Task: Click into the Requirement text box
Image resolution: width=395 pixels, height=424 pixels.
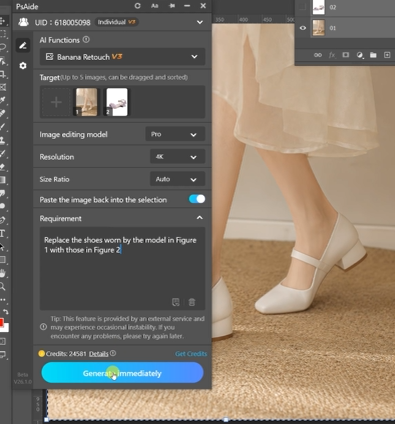Action: (x=122, y=269)
